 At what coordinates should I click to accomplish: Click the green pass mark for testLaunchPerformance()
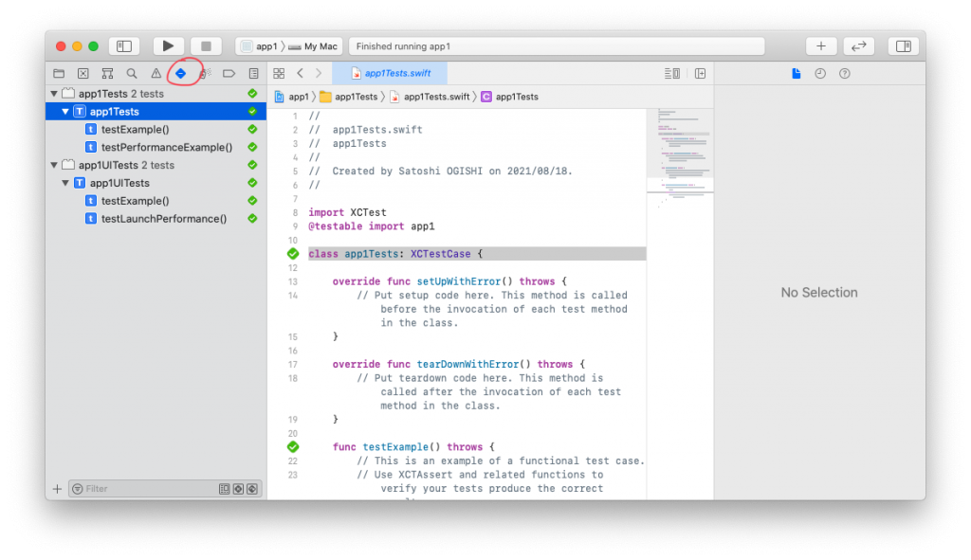[252, 219]
